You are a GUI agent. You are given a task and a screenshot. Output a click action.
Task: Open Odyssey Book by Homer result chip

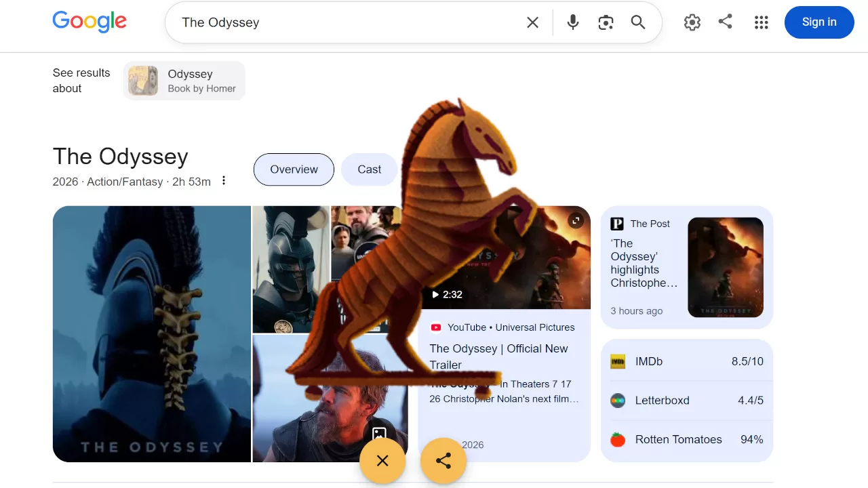pyautogui.click(x=184, y=81)
